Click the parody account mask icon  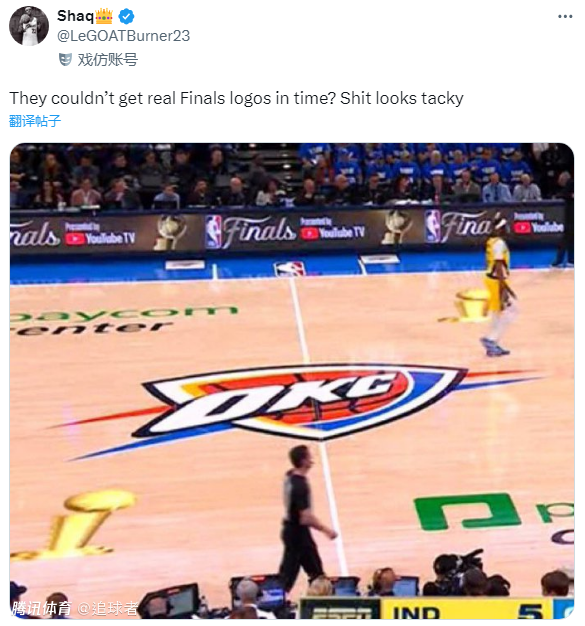coord(65,60)
